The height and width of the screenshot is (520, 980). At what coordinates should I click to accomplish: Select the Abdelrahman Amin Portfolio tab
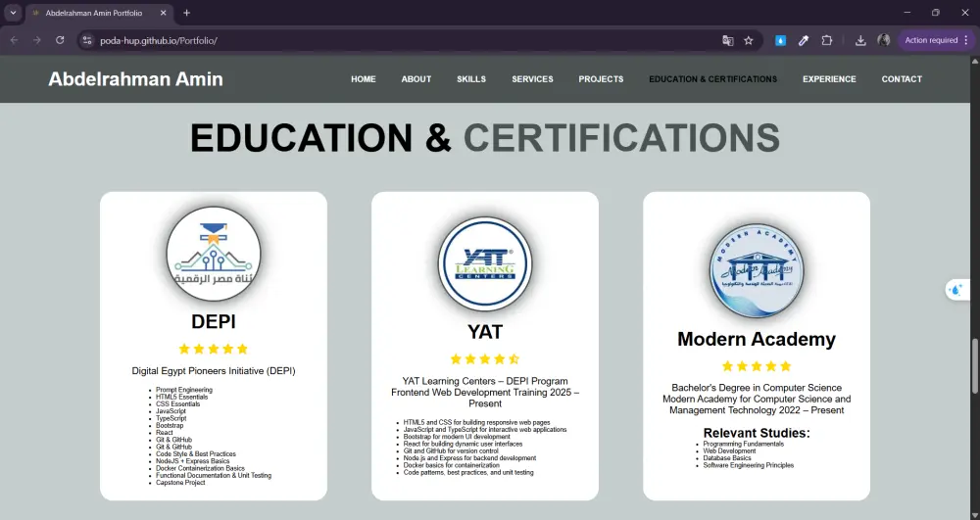pos(94,13)
